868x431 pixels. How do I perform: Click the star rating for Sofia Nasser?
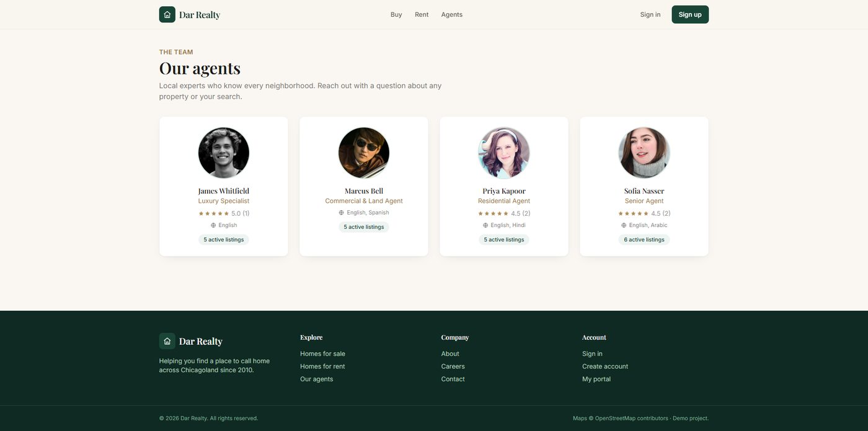(633, 213)
